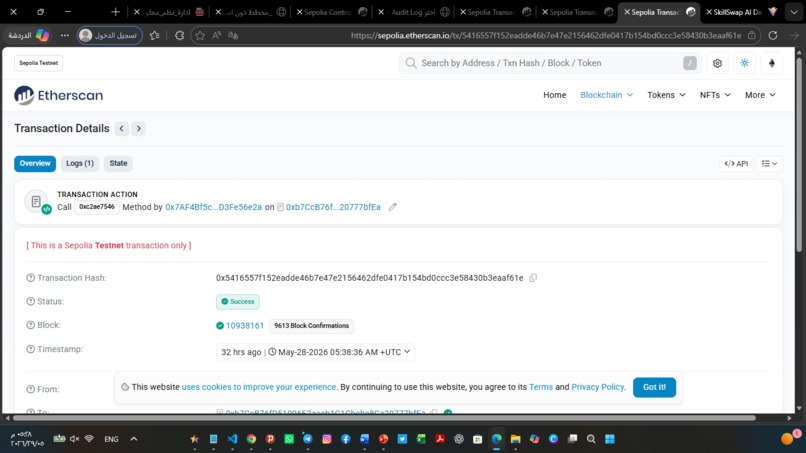The image size is (806, 453).
Task: Show hidden system tray icons chevron
Action: (134, 439)
